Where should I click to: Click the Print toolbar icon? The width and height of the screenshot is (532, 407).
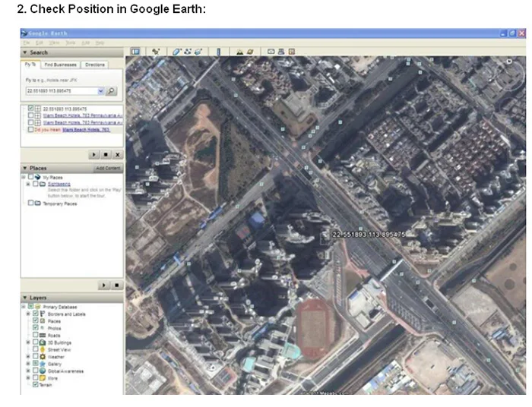coord(281,52)
